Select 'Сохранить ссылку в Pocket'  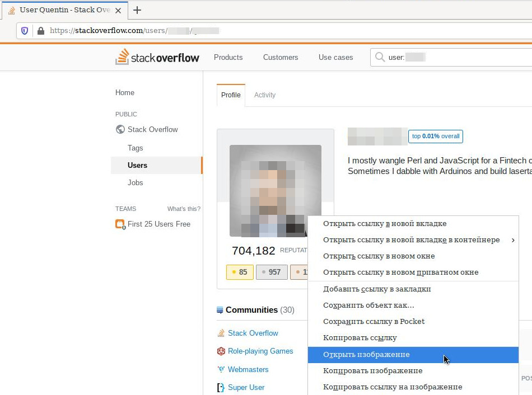[x=413, y=322]
